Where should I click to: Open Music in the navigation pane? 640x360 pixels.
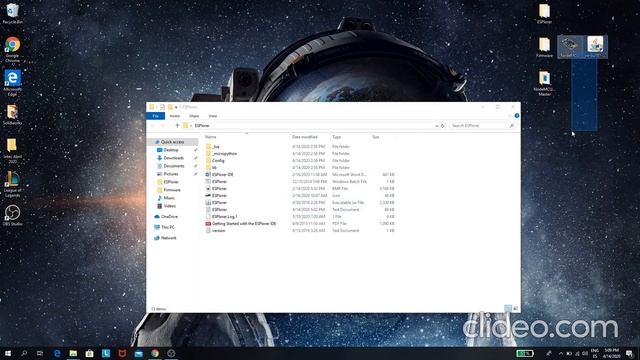point(169,198)
